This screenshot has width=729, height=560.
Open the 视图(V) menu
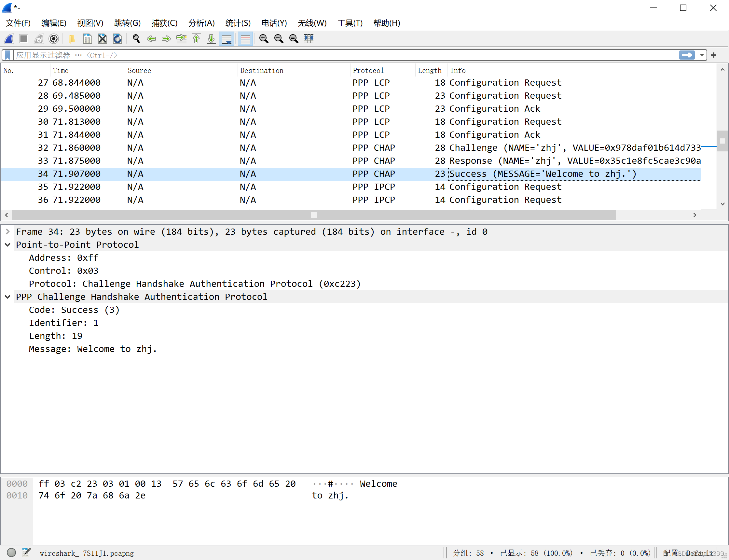[x=90, y=23]
